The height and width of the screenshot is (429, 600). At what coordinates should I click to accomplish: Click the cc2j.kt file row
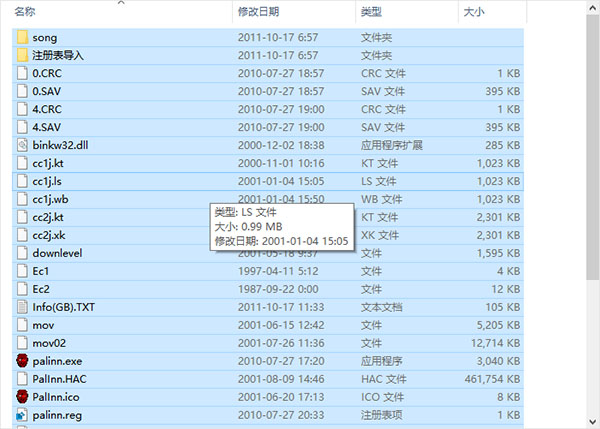pos(48,217)
